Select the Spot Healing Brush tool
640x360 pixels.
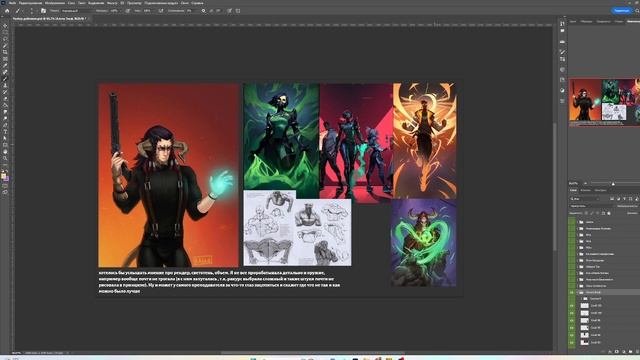click(5, 72)
